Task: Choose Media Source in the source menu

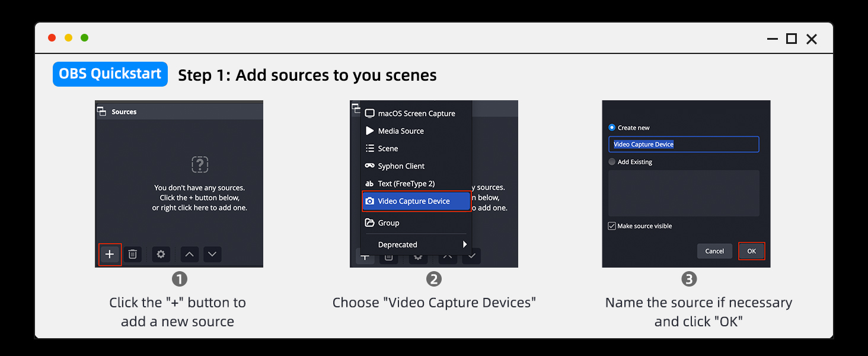Action: pos(401,131)
